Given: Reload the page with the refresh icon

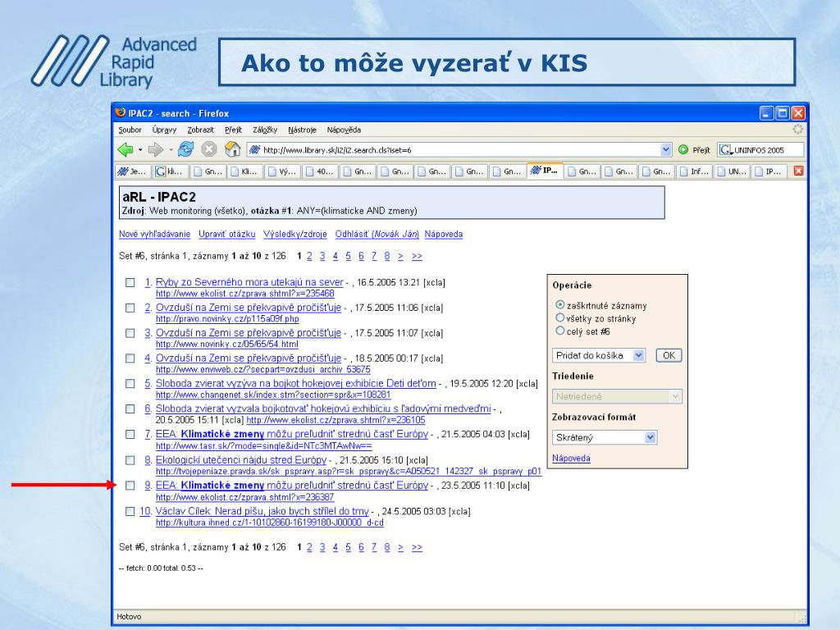Looking at the screenshot, I should pyautogui.click(x=186, y=149).
